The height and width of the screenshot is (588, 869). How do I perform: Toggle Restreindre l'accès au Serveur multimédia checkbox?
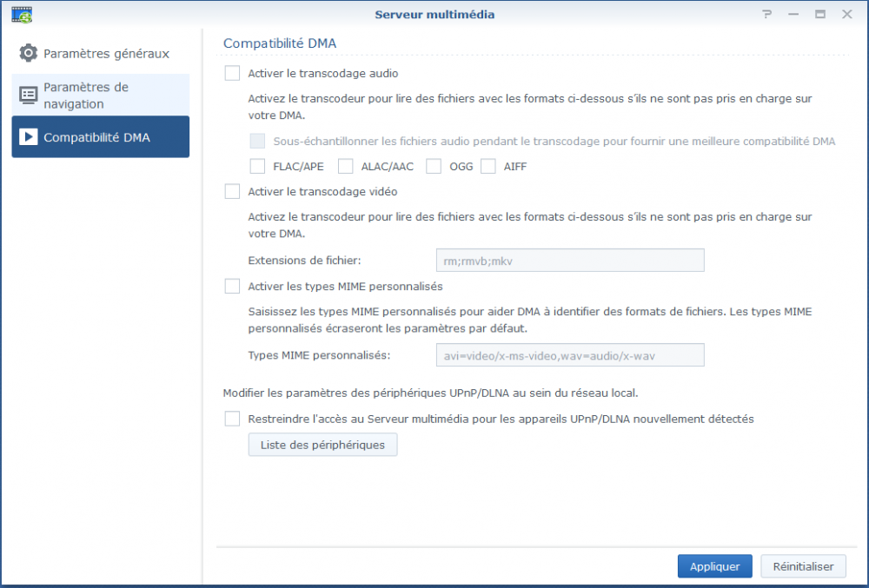point(232,419)
